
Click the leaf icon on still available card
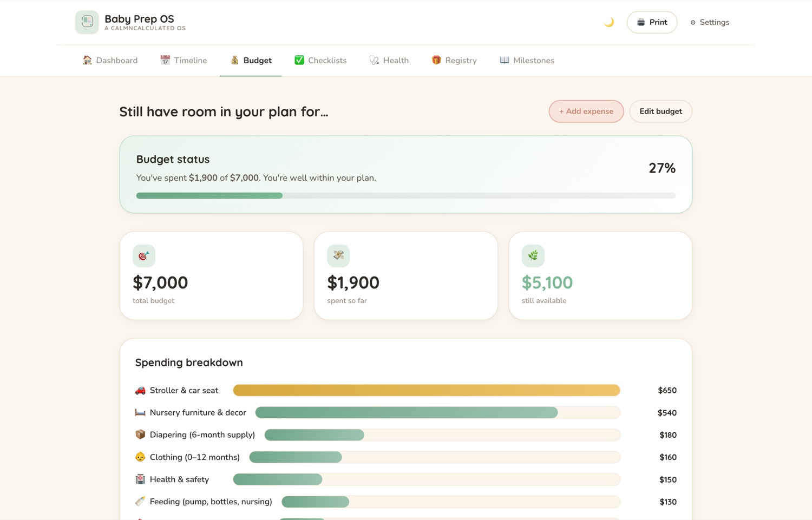pos(533,256)
